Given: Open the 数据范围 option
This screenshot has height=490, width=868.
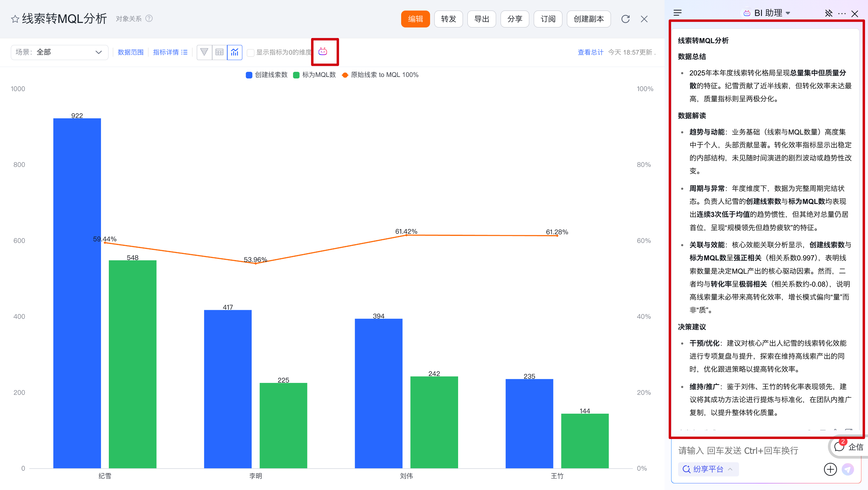Looking at the screenshot, I should tap(131, 52).
